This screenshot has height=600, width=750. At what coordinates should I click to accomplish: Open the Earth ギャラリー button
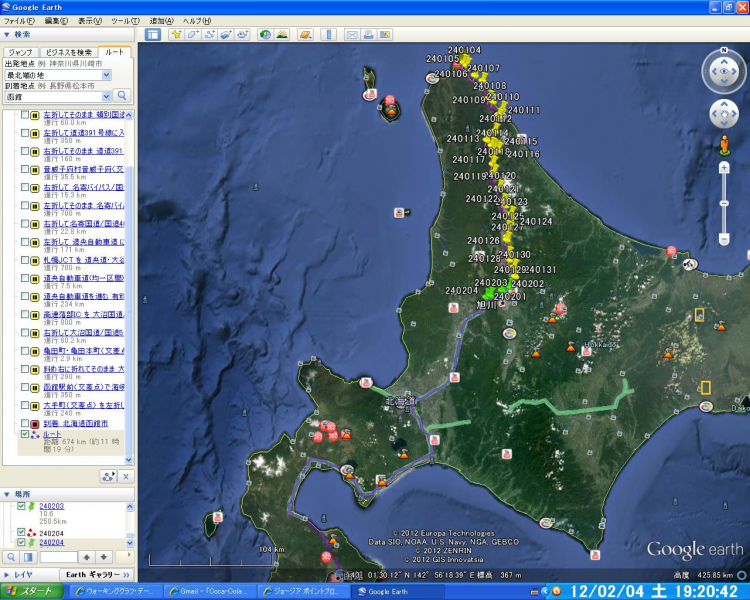pyautogui.click(x=97, y=575)
